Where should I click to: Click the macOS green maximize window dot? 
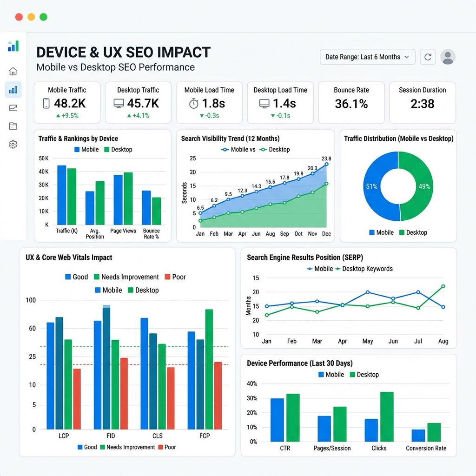point(43,17)
